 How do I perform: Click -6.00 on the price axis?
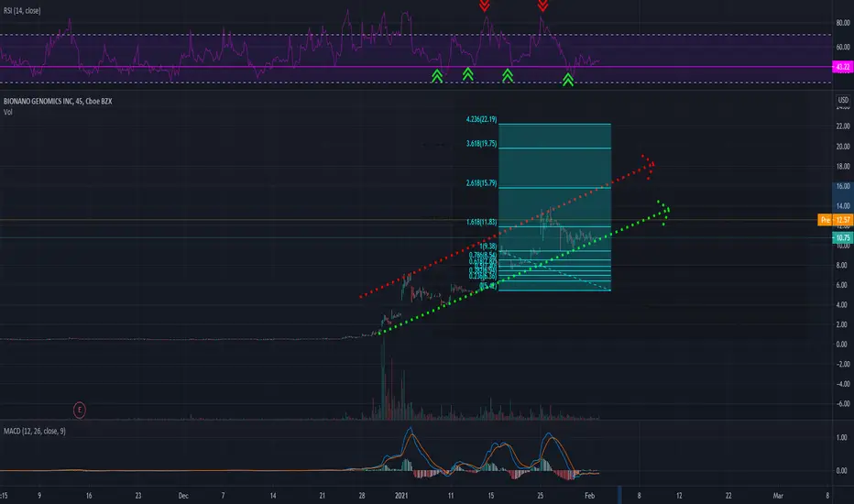(842, 404)
